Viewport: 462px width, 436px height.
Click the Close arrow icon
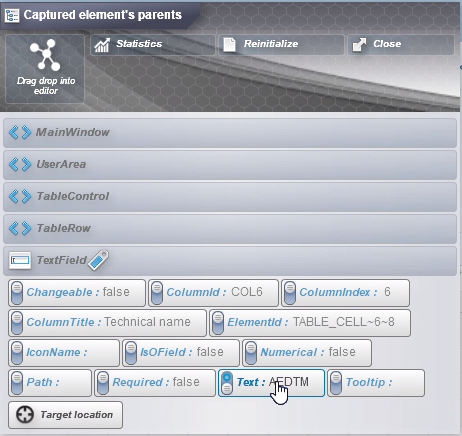coord(359,45)
